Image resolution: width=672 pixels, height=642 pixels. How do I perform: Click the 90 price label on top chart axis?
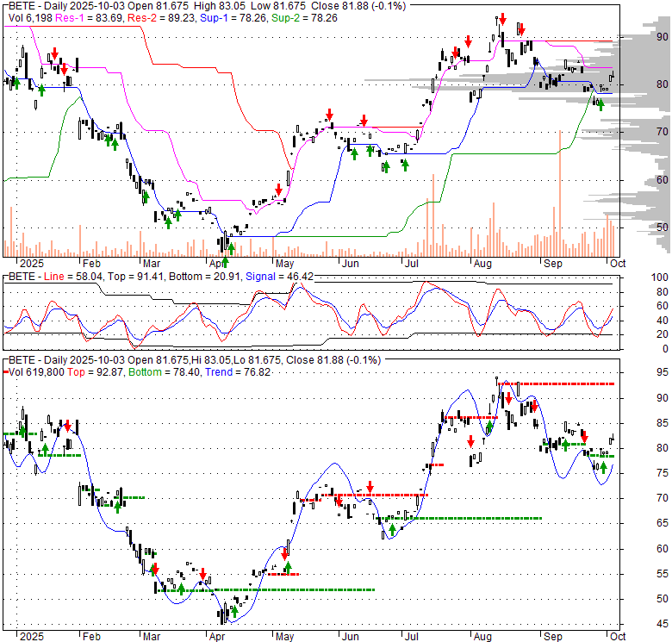point(639,37)
